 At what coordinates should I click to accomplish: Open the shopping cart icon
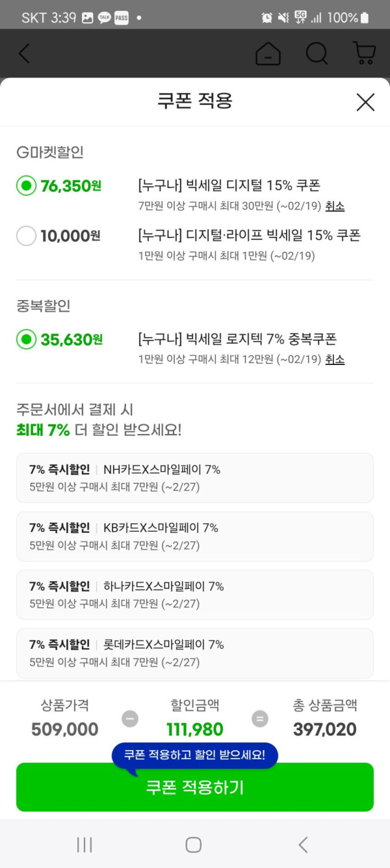(x=364, y=53)
